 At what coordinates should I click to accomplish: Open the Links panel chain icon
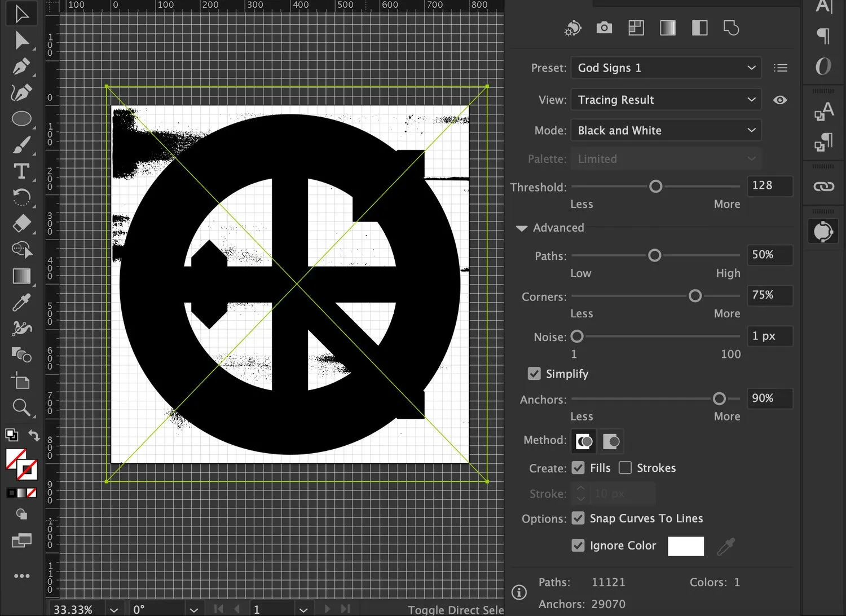[823, 187]
